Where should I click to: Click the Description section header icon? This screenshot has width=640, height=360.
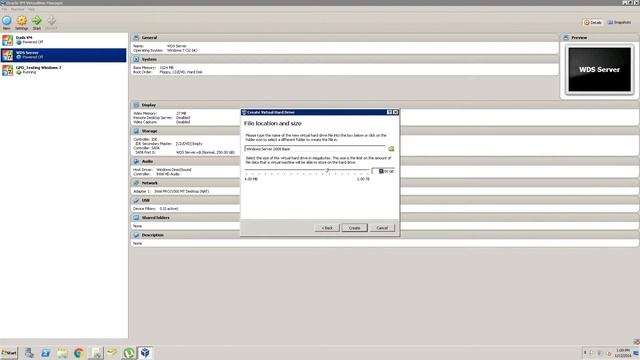click(136, 235)
